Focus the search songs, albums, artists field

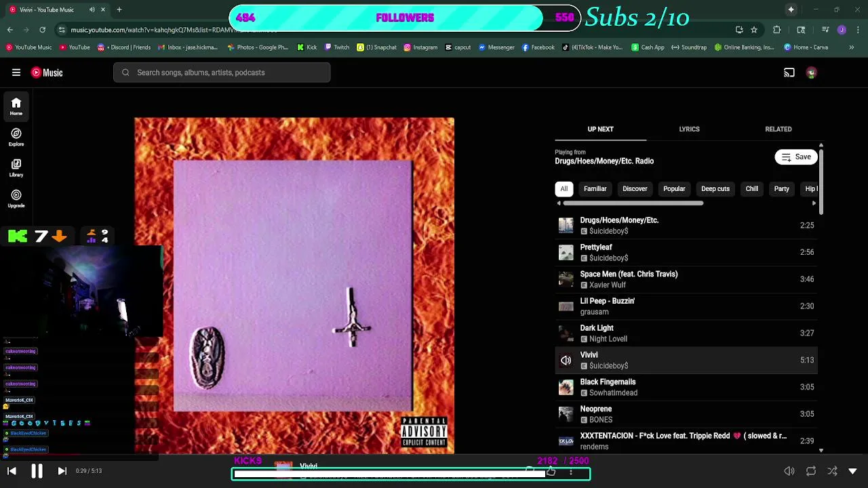click(222, 73)
